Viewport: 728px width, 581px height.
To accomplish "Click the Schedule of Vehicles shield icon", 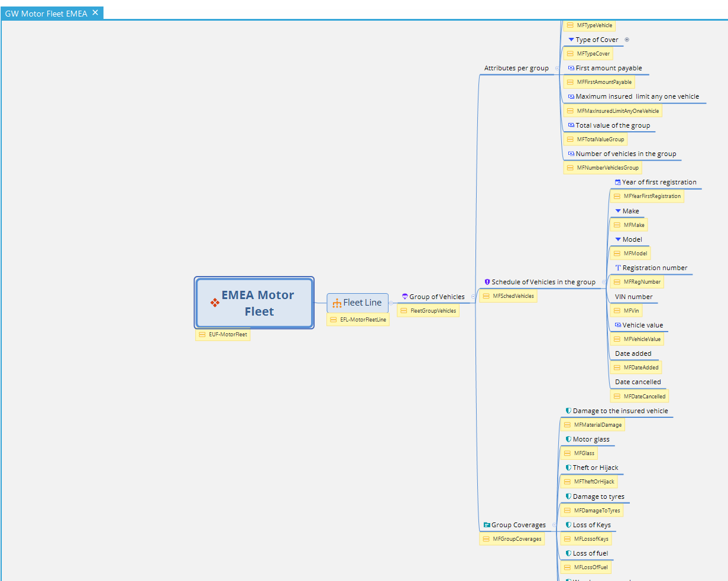I will click(487, 282).
